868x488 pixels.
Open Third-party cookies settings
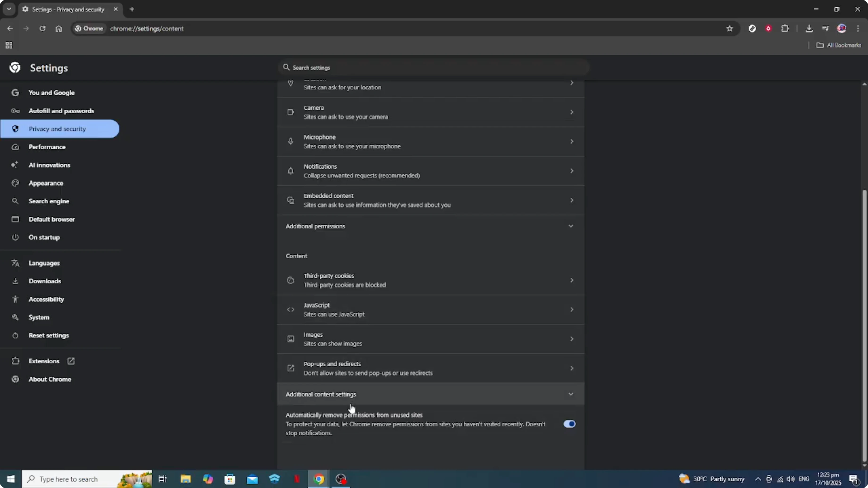pos(431,280)
